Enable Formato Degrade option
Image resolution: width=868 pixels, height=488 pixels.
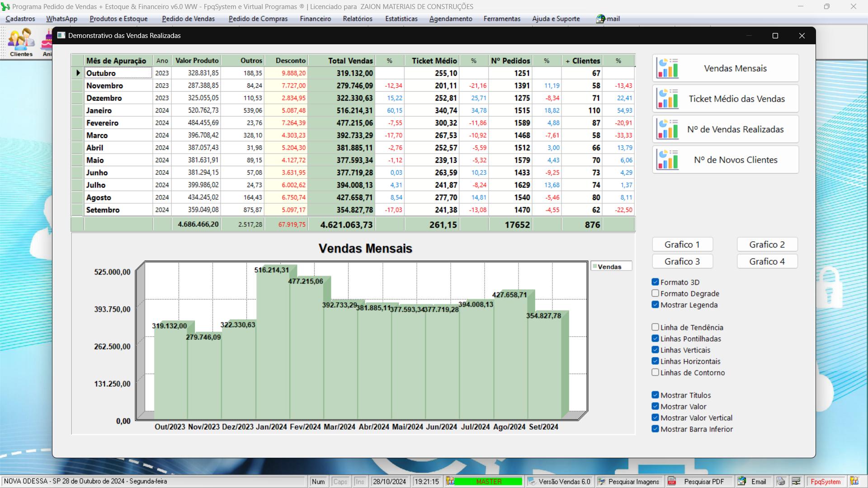click(655, 293)
